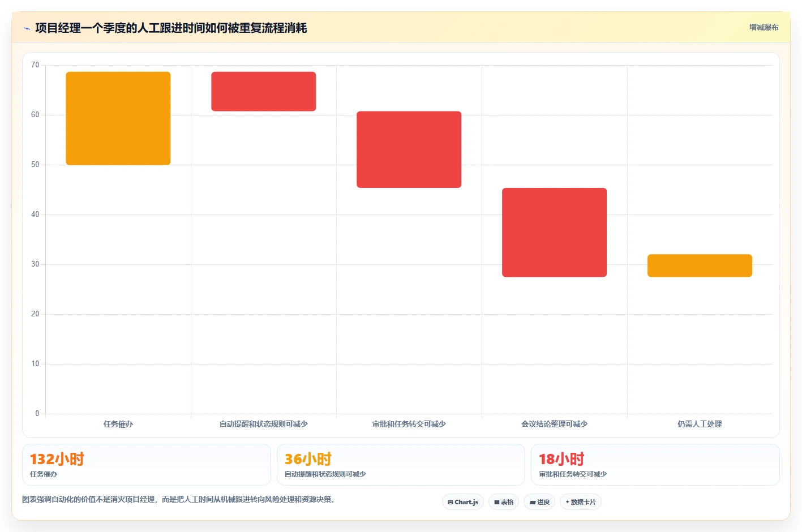Click the orange 仍需人工处理 bar
This screenshot has width=802, height=532.
(700, 265)
